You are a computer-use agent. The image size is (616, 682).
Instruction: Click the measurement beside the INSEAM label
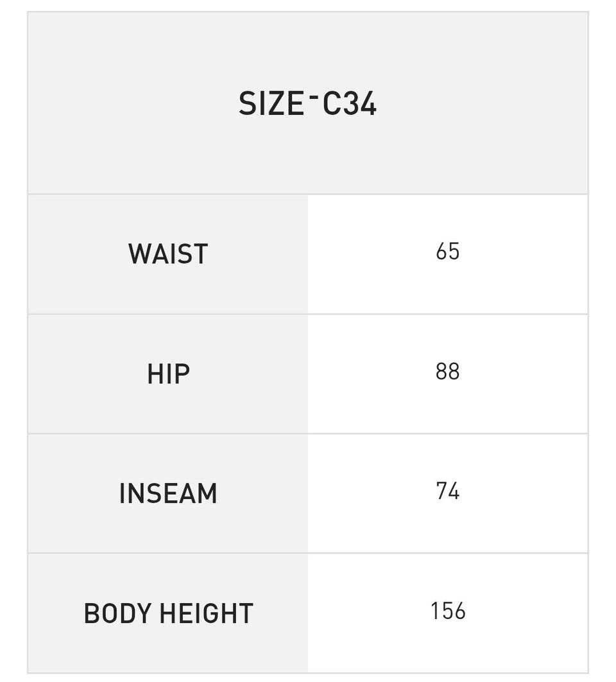[x=447, y=491]
